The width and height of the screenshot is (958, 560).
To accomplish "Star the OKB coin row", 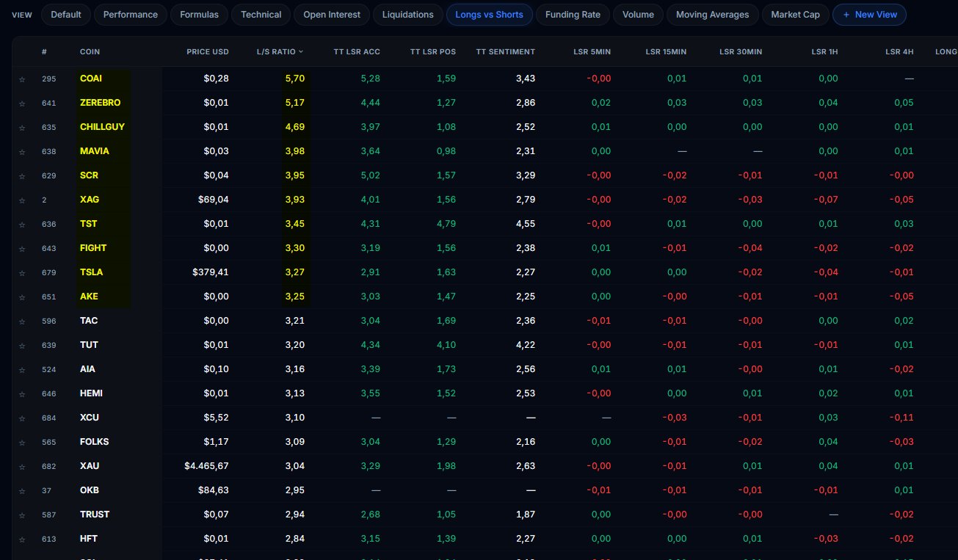I will [x=22, y=490].
